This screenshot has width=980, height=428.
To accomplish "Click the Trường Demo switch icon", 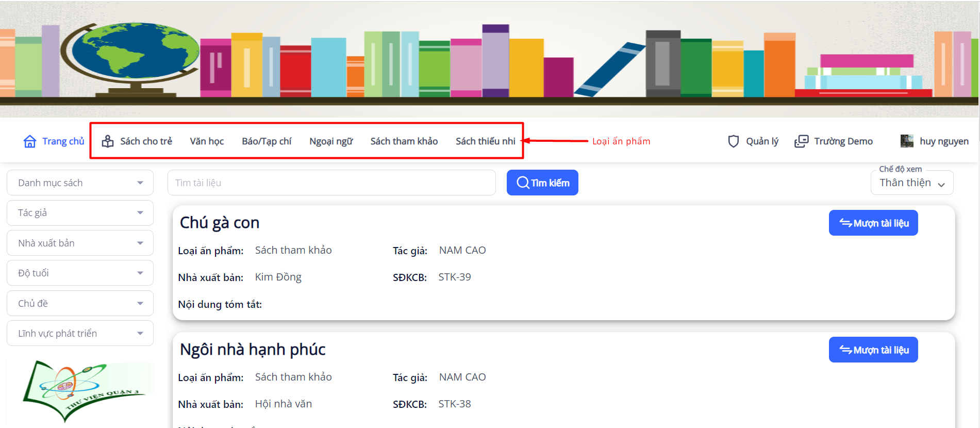I will point(801,141).
